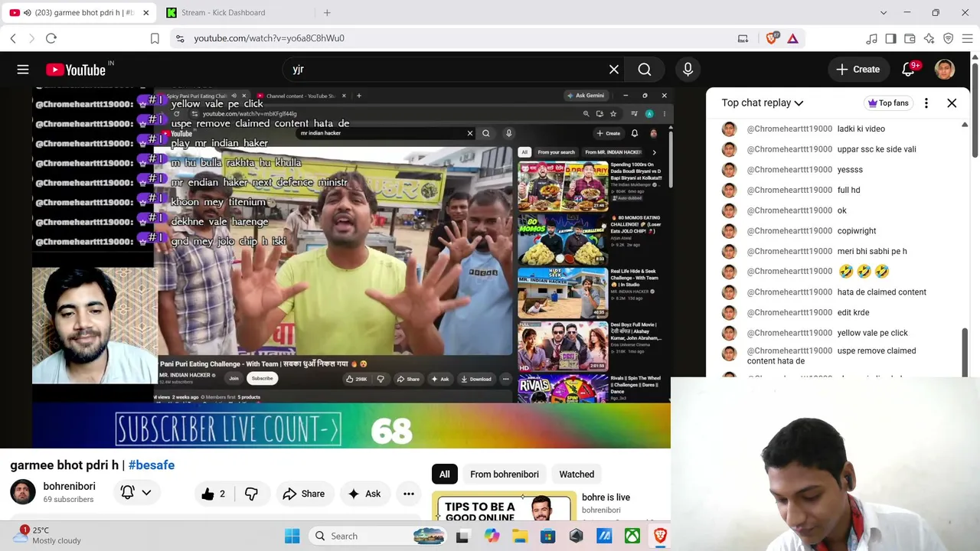
Task: Open the Xbox app on the taskbar
Action: (x=632, y=536)
